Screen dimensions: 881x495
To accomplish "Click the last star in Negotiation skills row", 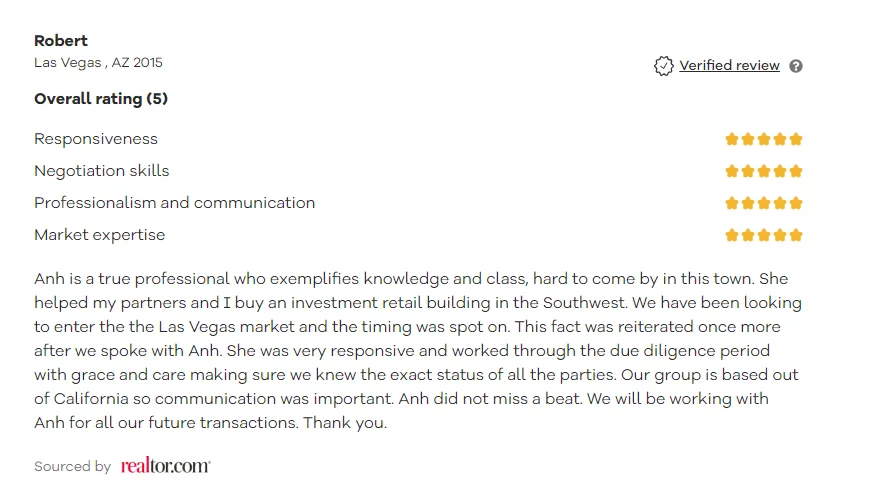I will pos(796,171).
